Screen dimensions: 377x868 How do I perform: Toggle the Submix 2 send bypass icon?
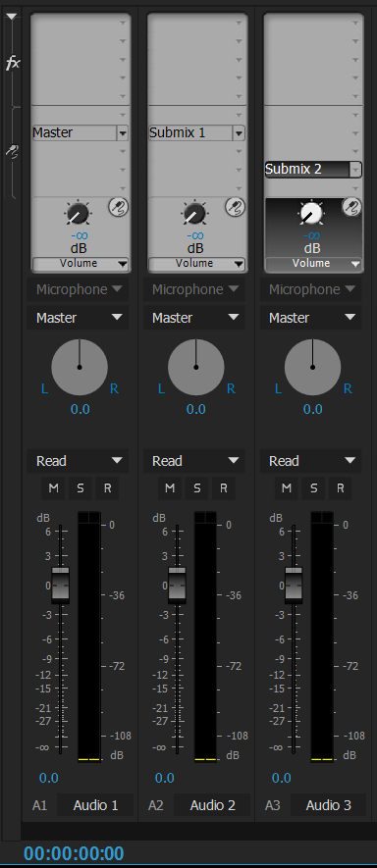point(351,207)
